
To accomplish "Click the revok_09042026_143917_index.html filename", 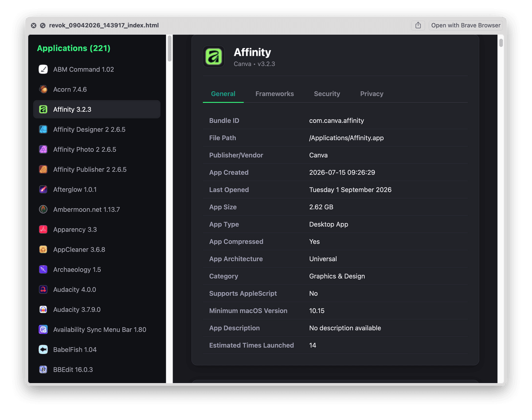I will [104, 25].
